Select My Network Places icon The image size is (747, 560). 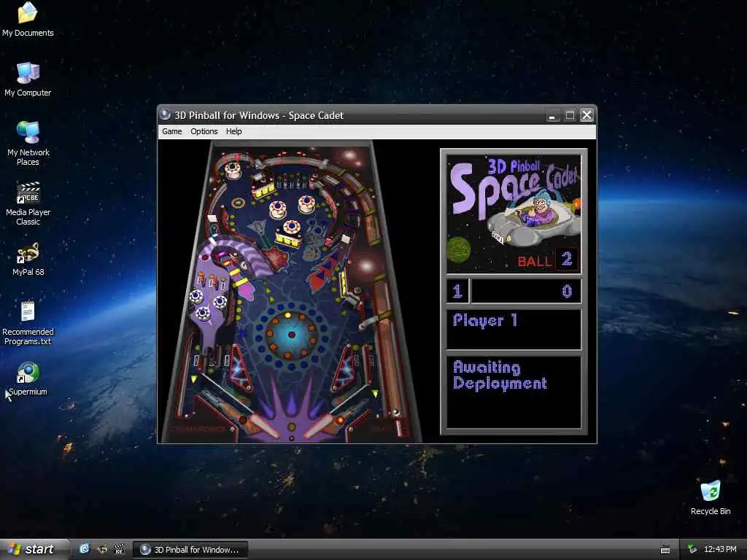[28, 144]
